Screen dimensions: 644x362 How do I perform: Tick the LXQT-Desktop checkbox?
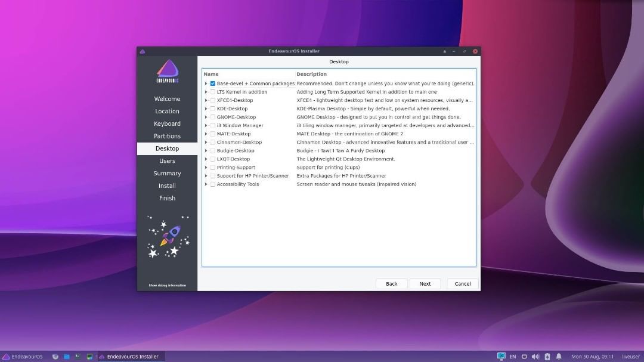coord(213,159)
